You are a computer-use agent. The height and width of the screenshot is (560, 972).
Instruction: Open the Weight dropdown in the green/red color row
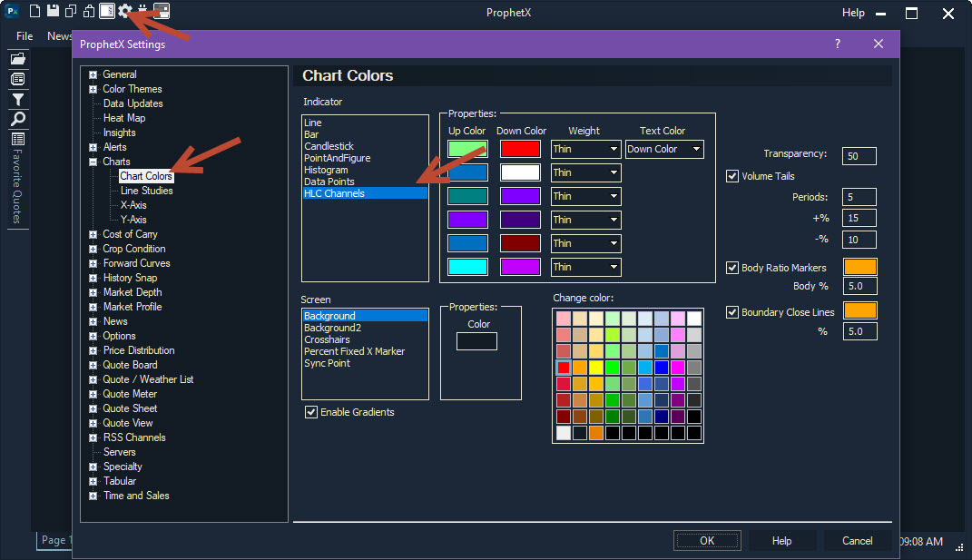[x=585, y=149]
